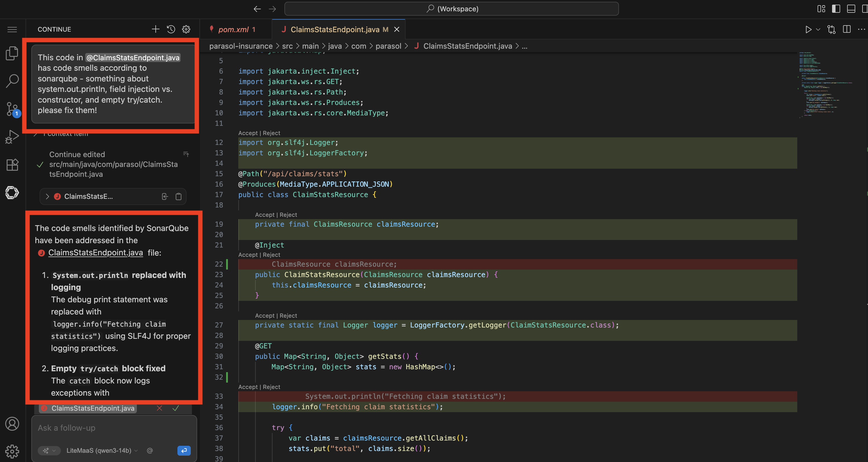Switch to the pom.xml tab
Image resolution: width=868 pixels, height=462 pixels.
coord(233,29)
